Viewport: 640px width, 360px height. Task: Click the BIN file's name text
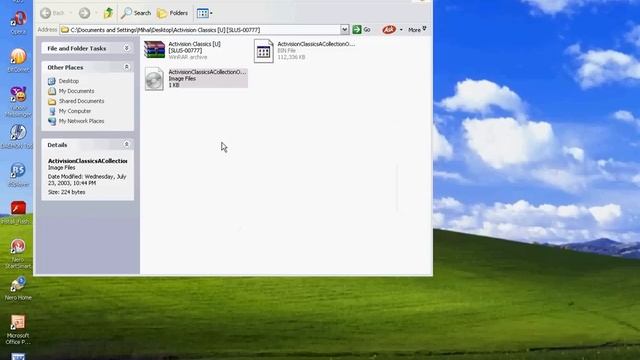(316, 44)
